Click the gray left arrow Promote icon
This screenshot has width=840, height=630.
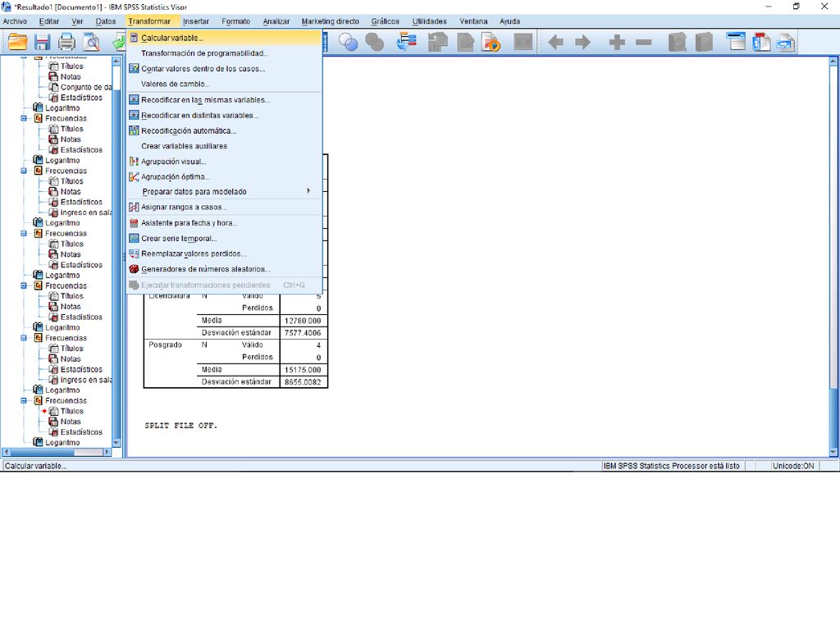pyautogui.click(x=556, y=43)
